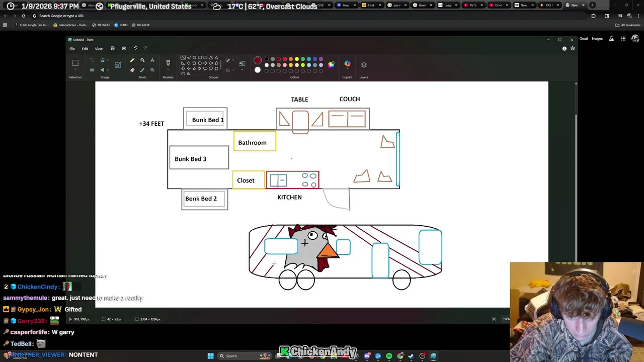Select the Fill bucket tool
Screen dimensions: 644x362
(x=142, y=60)
